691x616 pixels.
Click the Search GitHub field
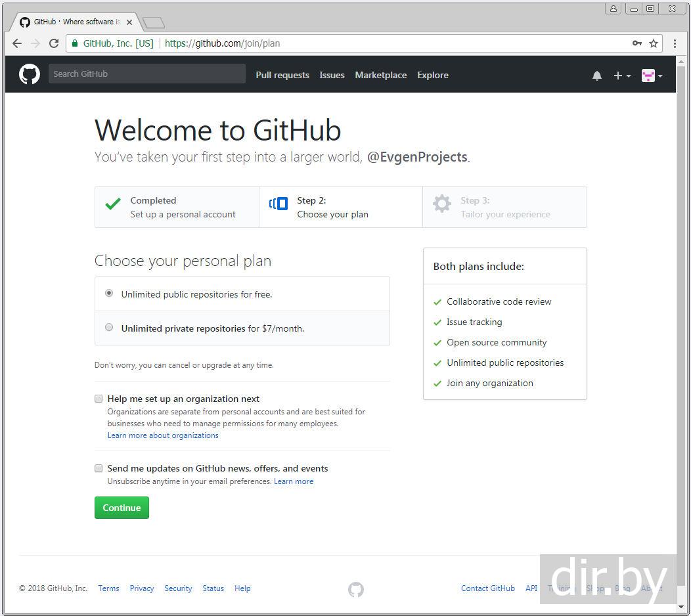tap(146, 74)
